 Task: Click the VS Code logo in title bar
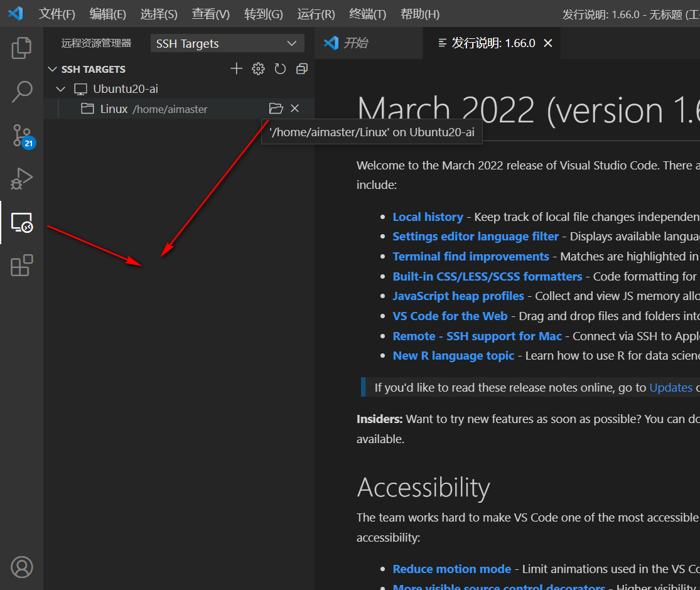16,13
